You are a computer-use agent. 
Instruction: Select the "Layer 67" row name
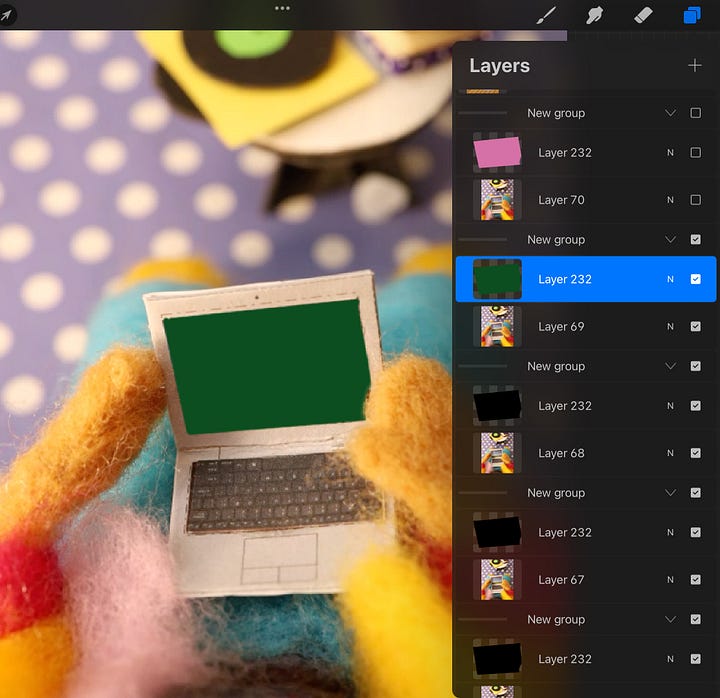561,580
